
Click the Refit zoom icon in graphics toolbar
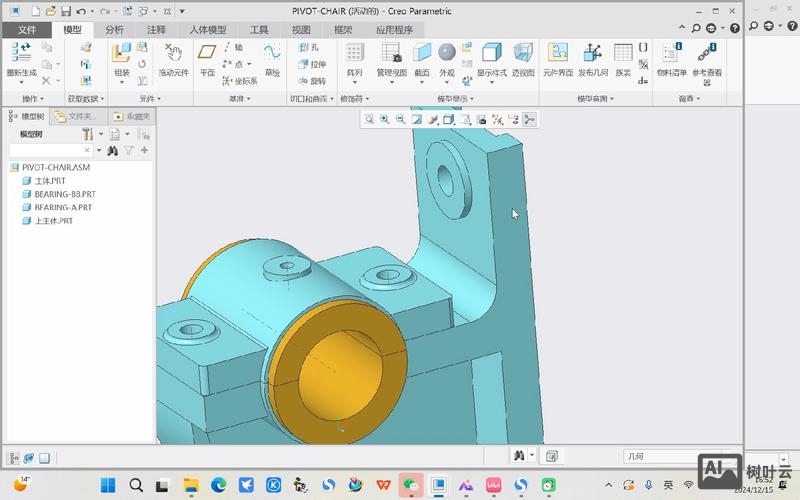pos(369,119)
